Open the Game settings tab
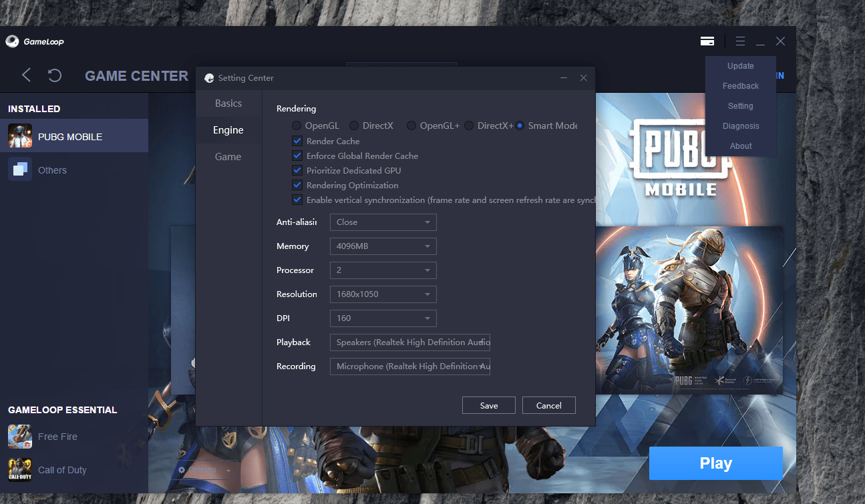This screenshot has width=865, height=504. (x=228, y=157)
